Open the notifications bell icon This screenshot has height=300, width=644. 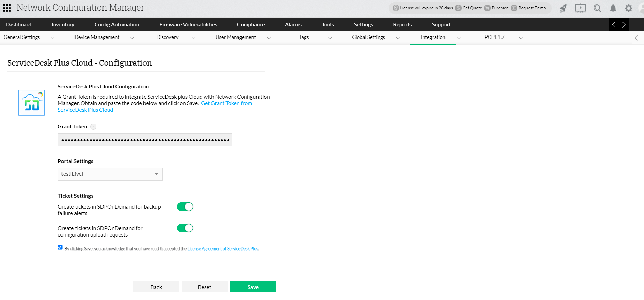[613, 8]
